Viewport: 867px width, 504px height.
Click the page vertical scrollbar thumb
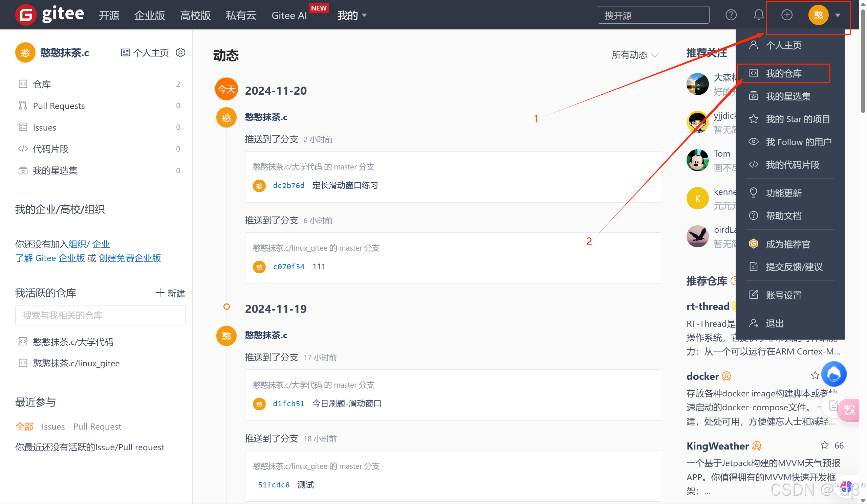[x=863, y=62]
